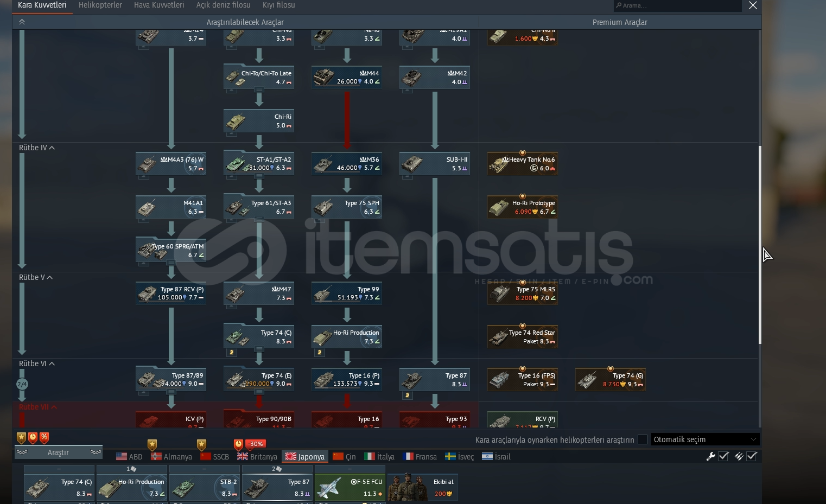
Task: Select the M36 tank destroyer card
Action: [347, 164]
